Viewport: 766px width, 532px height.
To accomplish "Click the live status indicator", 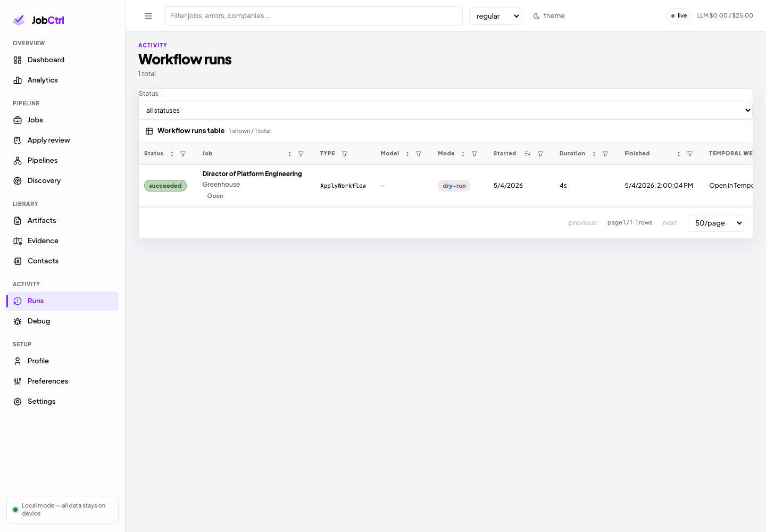I will pyautogui.click(x=679, y=16).
